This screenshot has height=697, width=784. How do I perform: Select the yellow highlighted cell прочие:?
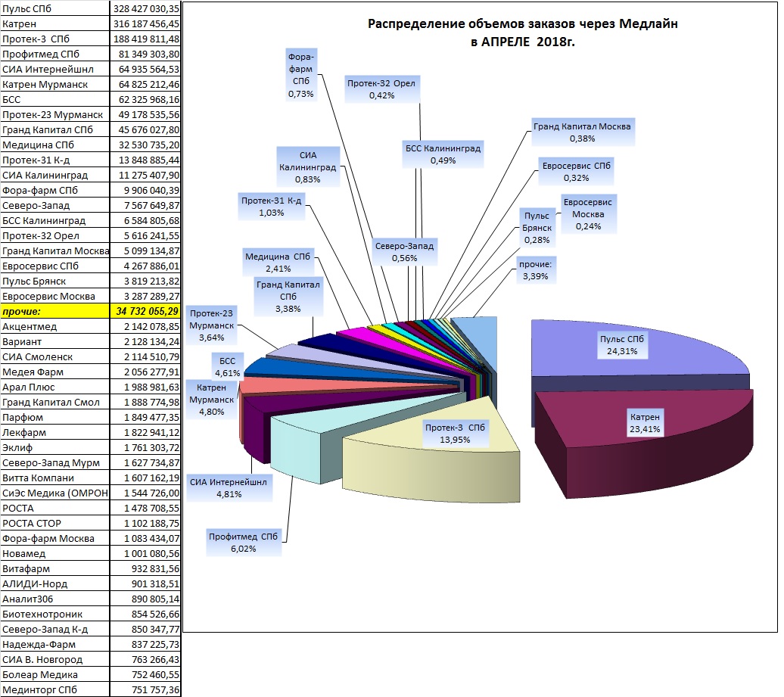point(54,311)
